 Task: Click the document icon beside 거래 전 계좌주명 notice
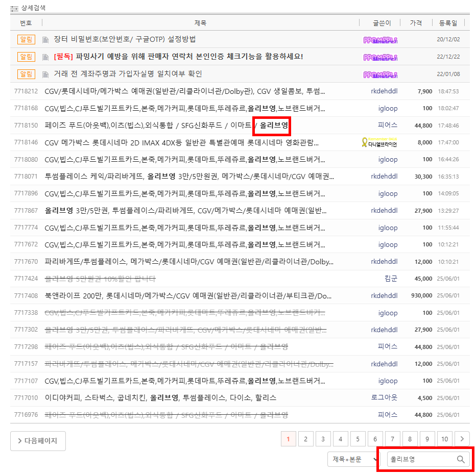tap(45, 74)
